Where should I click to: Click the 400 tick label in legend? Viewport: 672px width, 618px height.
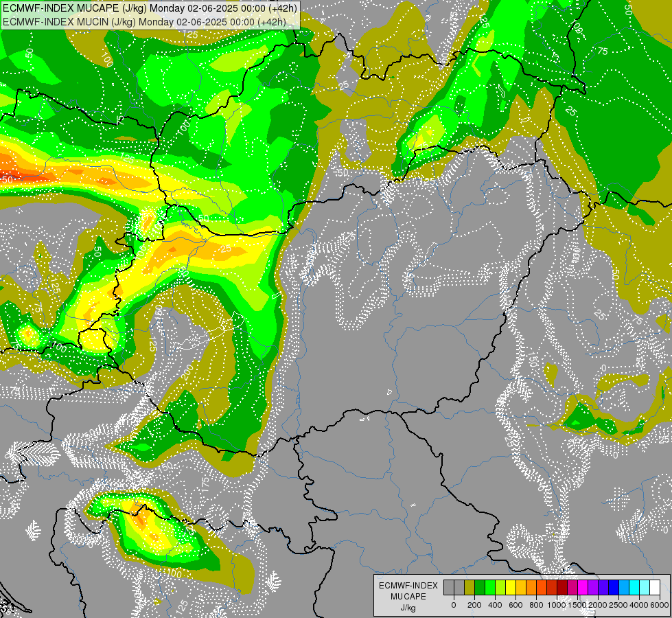(x=495, y=605)
